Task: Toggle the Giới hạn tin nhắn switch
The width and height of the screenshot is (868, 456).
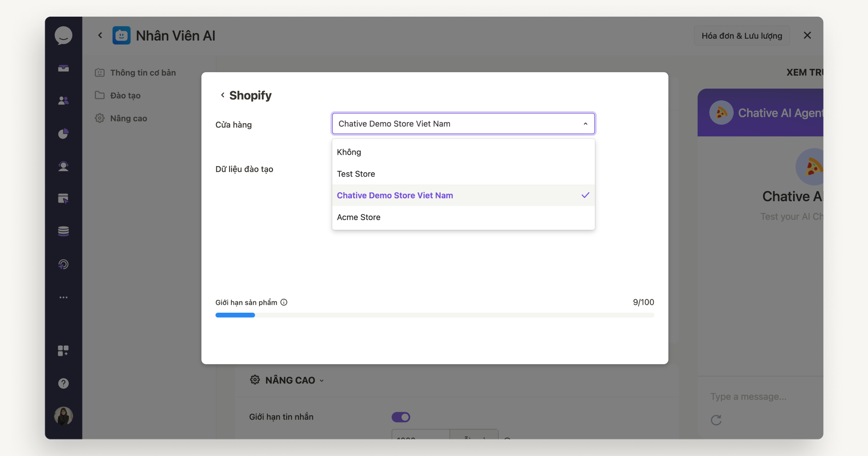Action: coord(400,417)
